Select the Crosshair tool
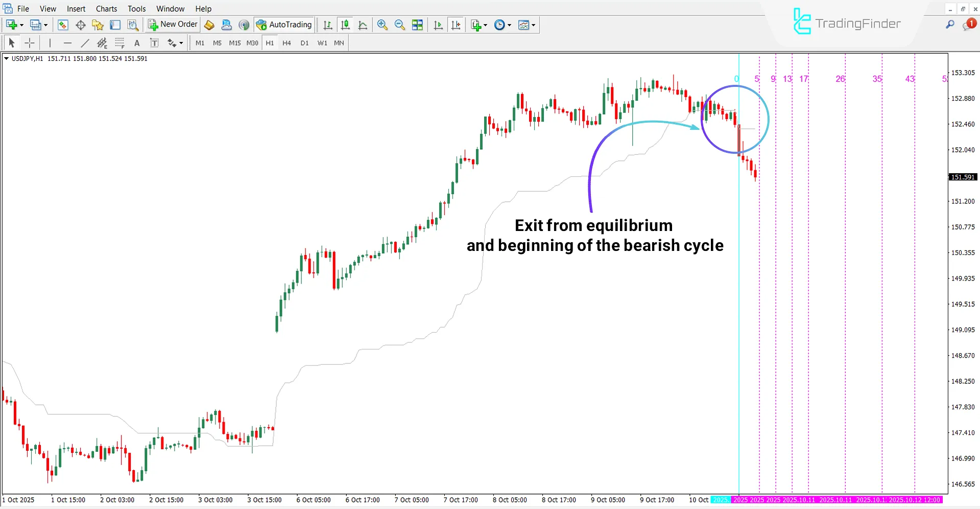980x509 pixels. [x=29, y=43]
